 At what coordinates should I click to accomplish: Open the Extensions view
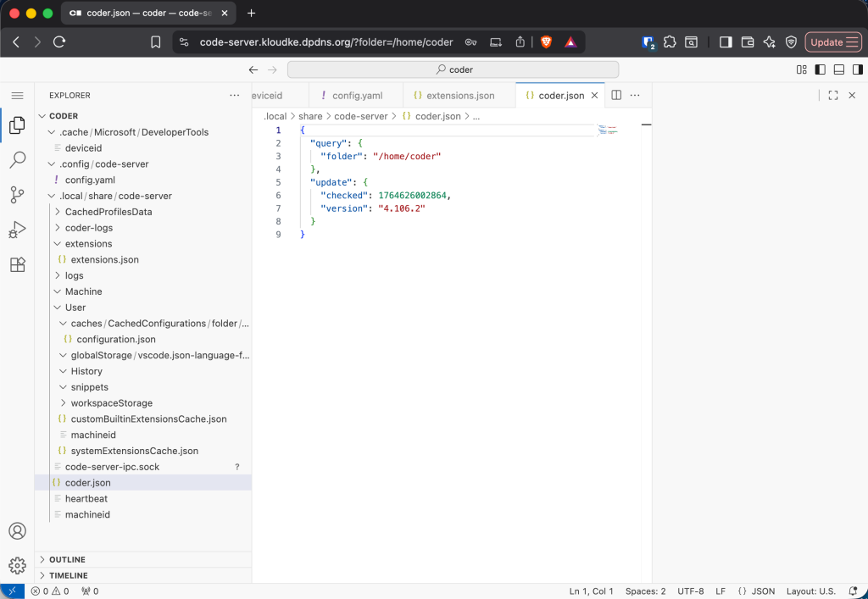pyautogui.click(x=18, y=264)
